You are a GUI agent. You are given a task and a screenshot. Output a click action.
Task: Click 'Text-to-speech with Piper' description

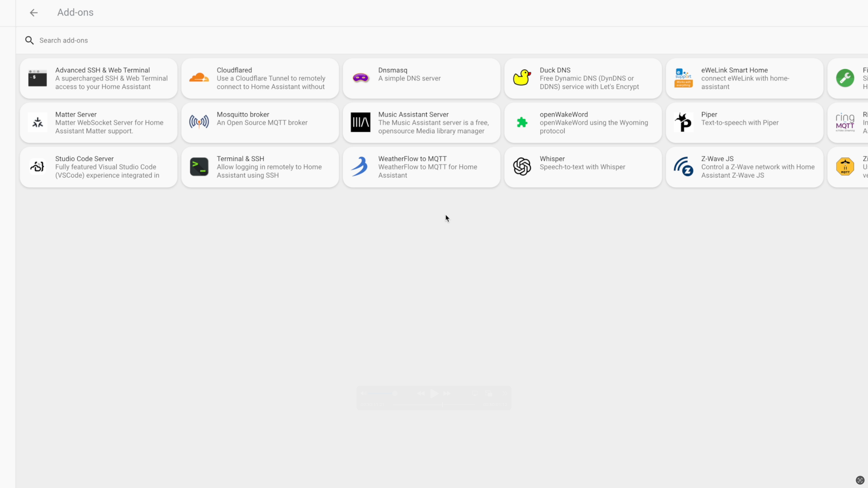click(x=740, y=123)
